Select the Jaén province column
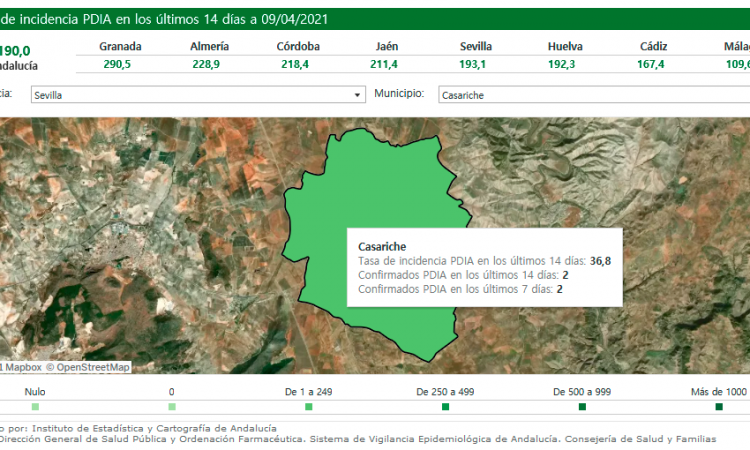Viewport: 750px width, 450px height. tap(387, 55)
